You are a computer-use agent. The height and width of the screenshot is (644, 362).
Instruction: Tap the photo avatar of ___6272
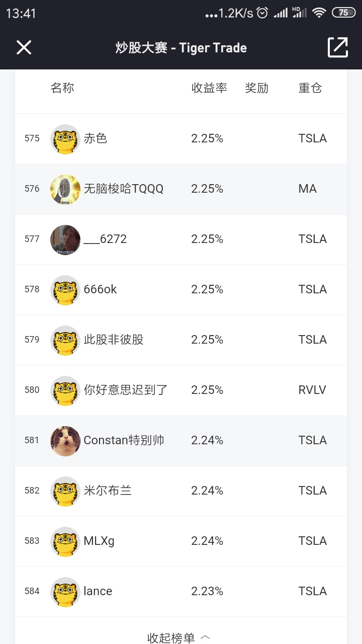tap(65, 239)
